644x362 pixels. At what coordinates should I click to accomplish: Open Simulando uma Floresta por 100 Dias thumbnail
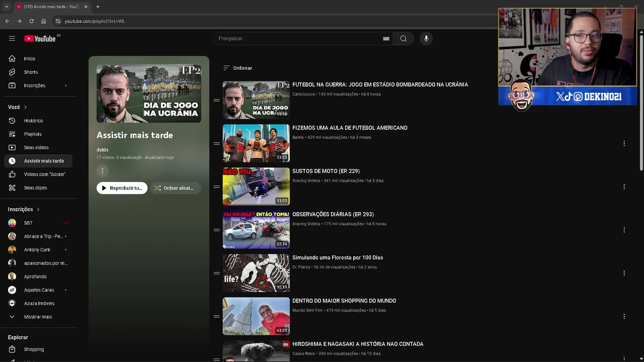click(x=256, y=273)
